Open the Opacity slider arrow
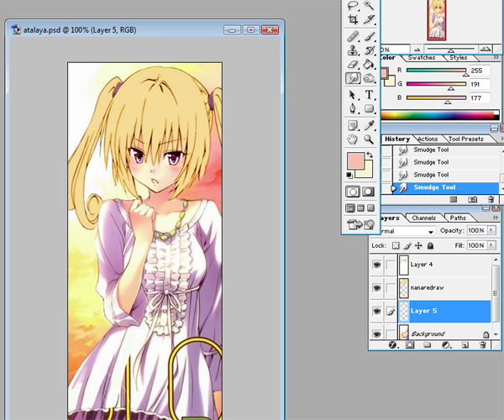Image resolution: width=504 pixels, height=420 pixels. [x=491, y=230]
